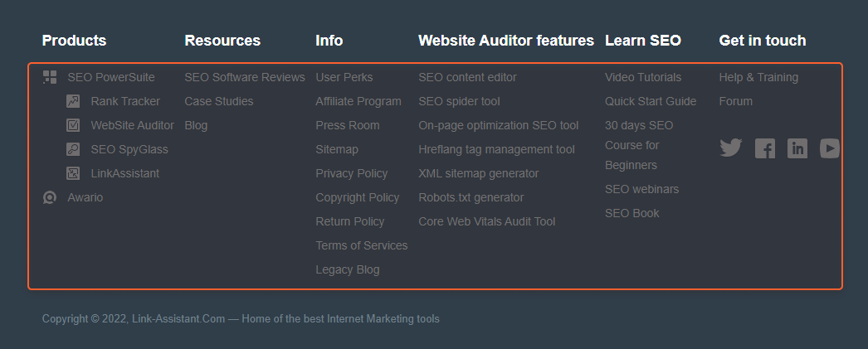Image resolution: width=868 pixels, height=349 pixels.
Task: Click the SEO SpyGlass magnifier icon
Action: pyautogui.click(x=73, y=149)
